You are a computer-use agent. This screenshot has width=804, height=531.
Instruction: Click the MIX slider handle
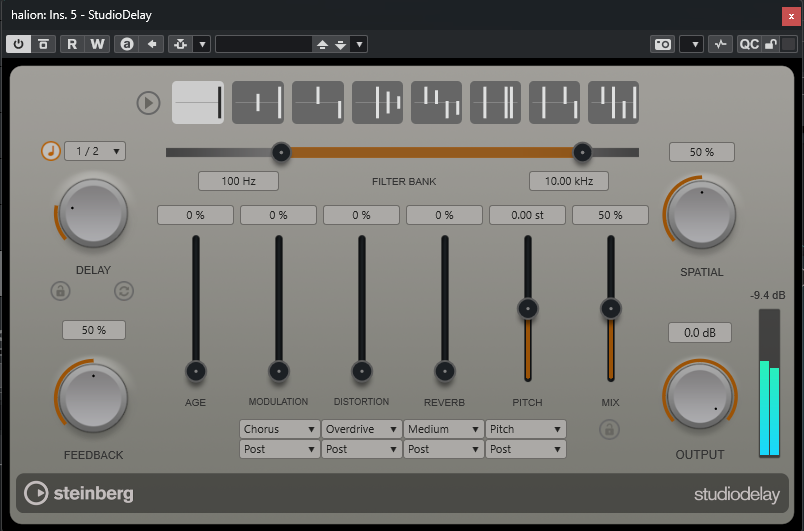(x=611, y=309)
